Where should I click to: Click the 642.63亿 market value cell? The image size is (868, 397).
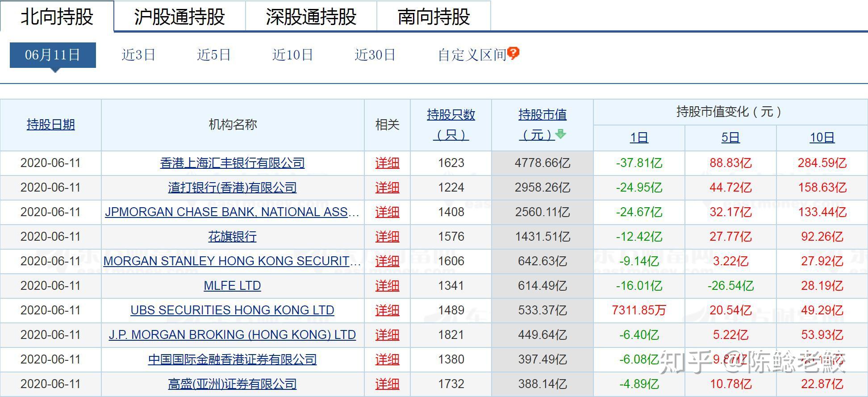(x=542, y=261)
